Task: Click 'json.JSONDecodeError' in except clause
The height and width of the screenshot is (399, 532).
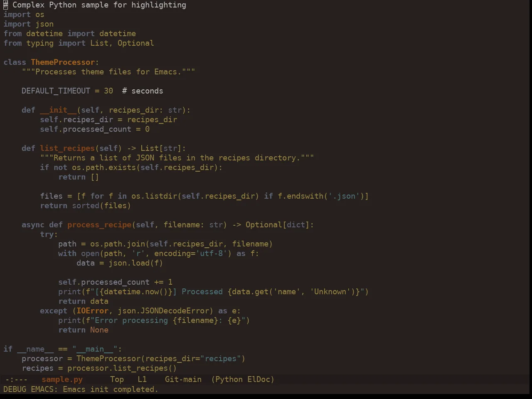Action: (163, 311)
